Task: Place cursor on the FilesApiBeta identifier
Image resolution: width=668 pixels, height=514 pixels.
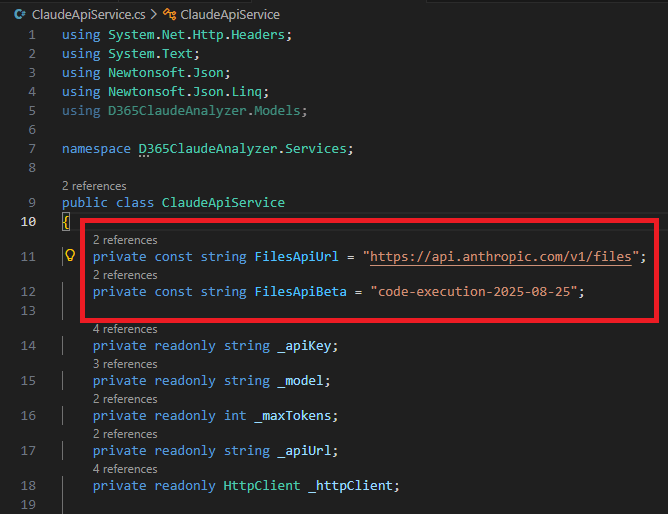Action: (x=301, y=292)
